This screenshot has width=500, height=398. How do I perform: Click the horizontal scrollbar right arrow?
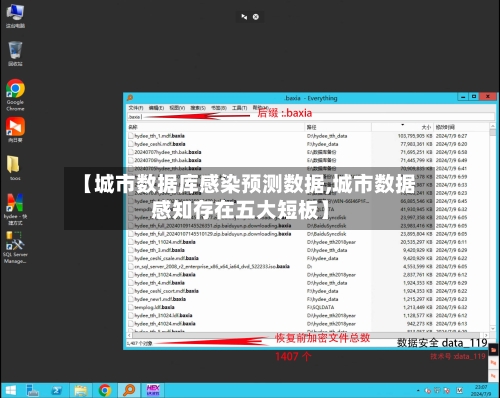click(x=487, y=335)
